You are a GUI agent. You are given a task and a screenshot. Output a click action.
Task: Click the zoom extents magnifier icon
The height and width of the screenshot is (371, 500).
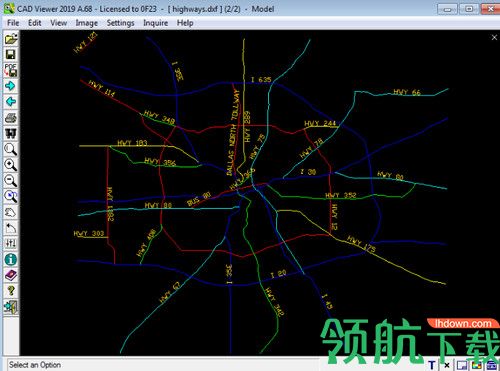click(x=11, y=196)
